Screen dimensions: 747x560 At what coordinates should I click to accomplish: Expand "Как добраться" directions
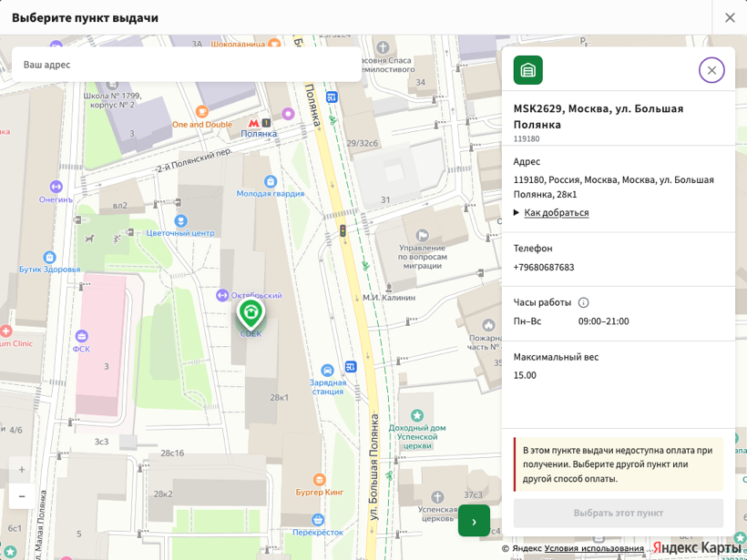tap(556, 212)
